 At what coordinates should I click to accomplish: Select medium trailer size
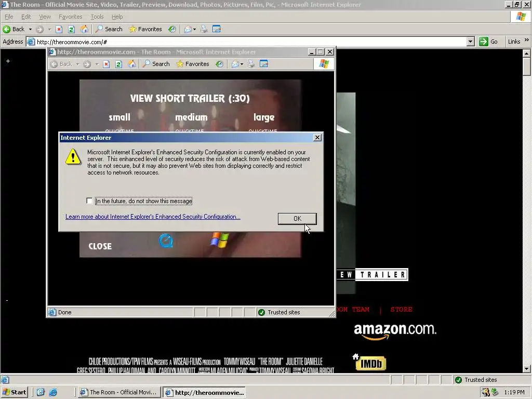click(191, 117)
